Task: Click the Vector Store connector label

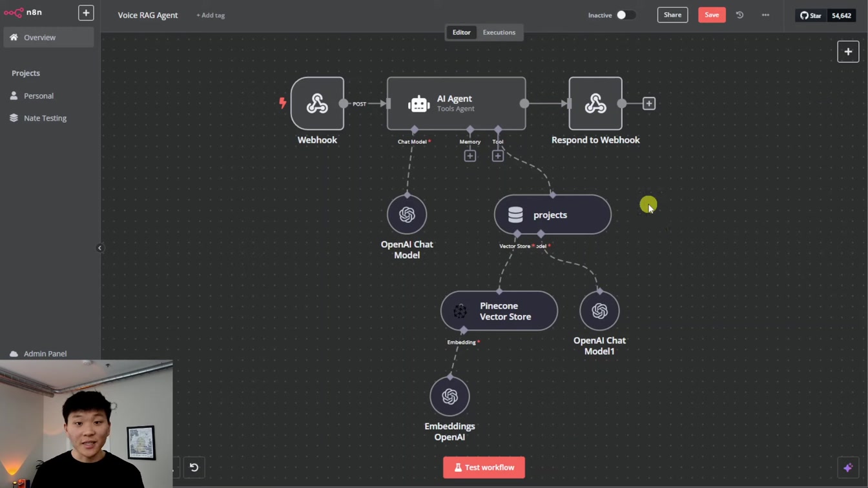Action: (515, 246)
